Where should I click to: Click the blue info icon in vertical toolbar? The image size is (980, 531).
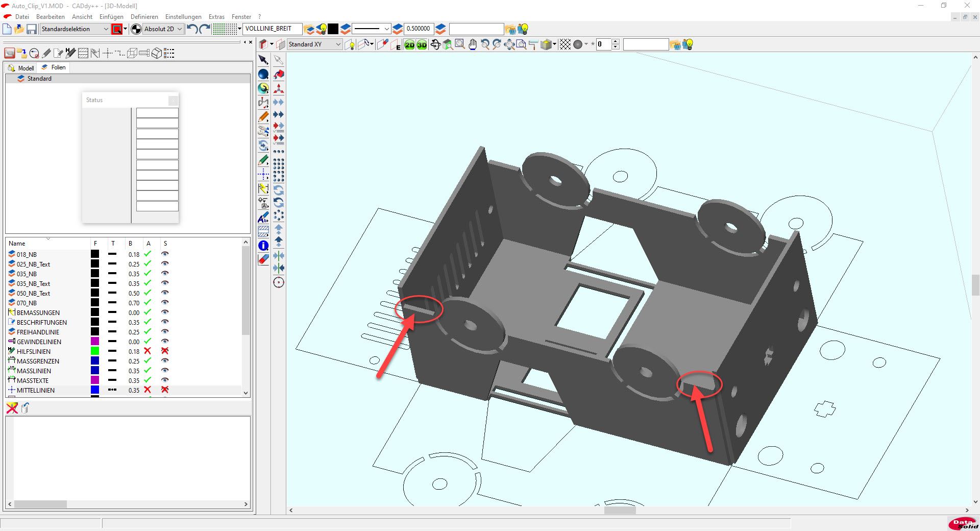coord(263,246)
